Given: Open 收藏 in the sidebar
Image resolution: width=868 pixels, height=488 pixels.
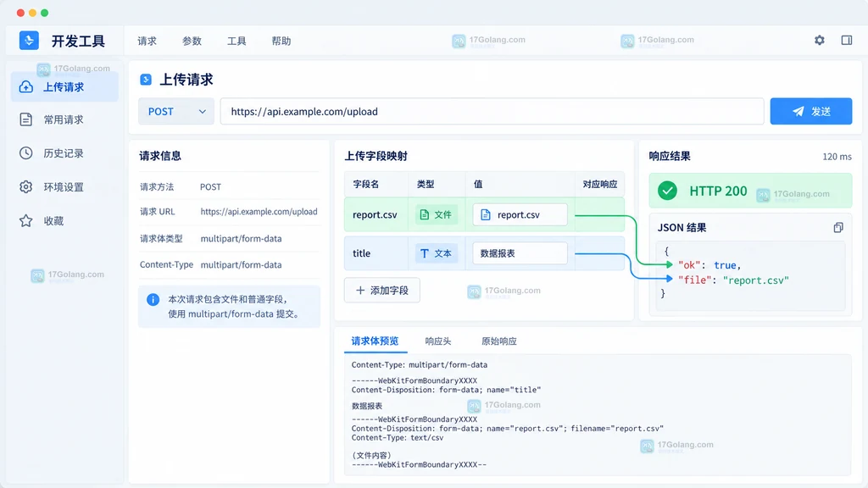Looking at the screenshot, I should coord(64,221).
